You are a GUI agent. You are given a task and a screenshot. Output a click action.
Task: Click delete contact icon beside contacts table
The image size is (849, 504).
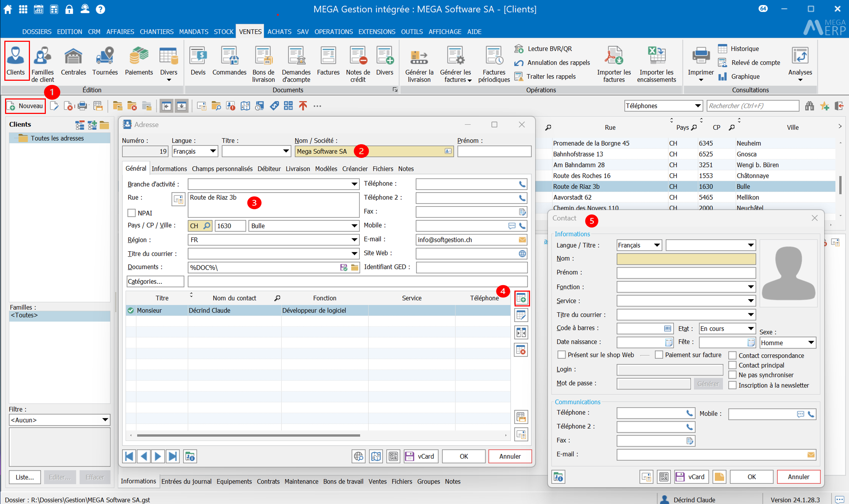click(521, 350)
